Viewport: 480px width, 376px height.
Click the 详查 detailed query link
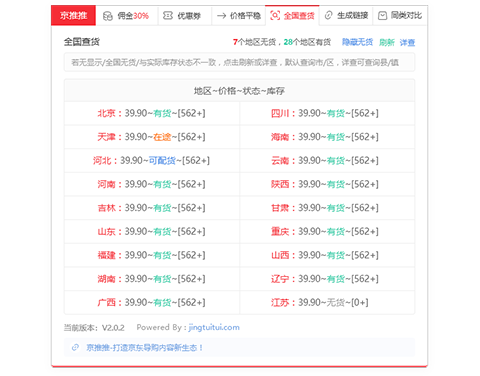pos(407,42)
